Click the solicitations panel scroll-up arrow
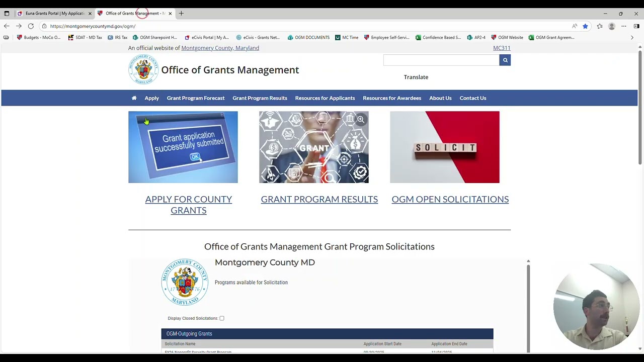644x362 pixels. 528,261
